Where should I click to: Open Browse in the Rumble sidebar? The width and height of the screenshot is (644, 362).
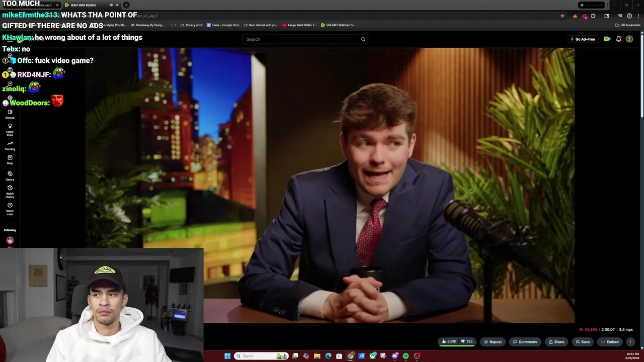coord(10,114)
